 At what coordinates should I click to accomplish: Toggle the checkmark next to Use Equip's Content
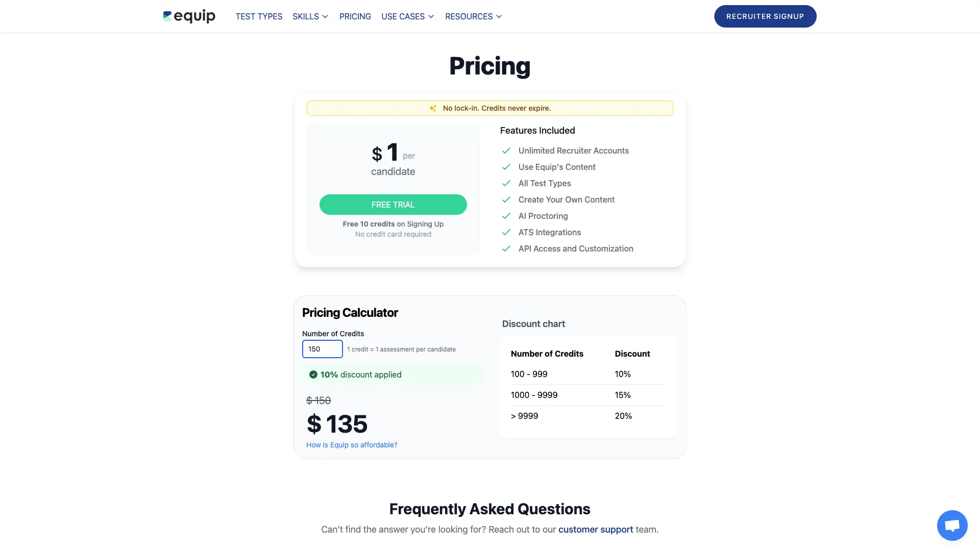tap(505, 166)
